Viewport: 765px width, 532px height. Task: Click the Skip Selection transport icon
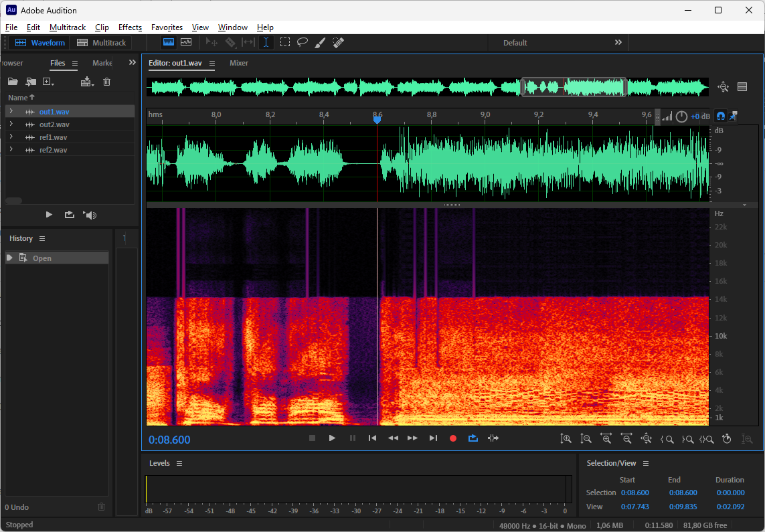pyautogui.click(x=493, y=438)
